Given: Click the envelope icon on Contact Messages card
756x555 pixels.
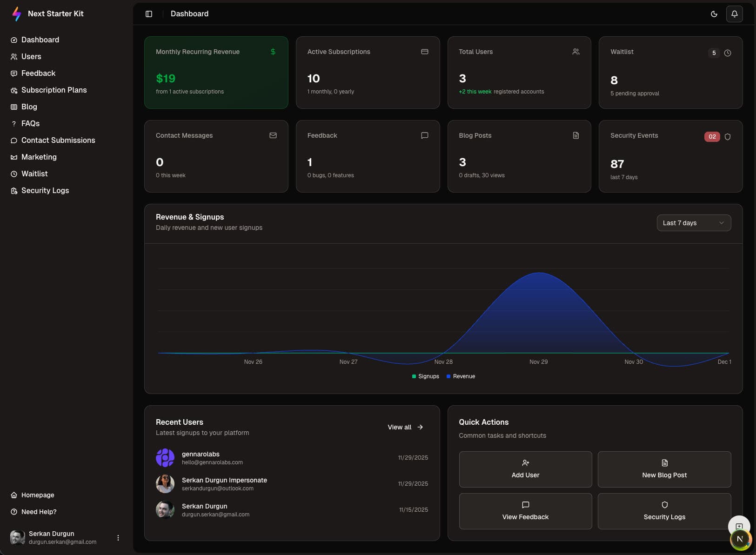Looking at the screenshot, I should pos(273,135).
